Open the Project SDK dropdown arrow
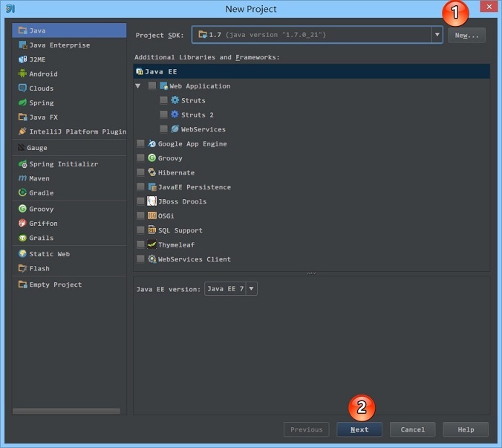 click(x=437, y=35)
